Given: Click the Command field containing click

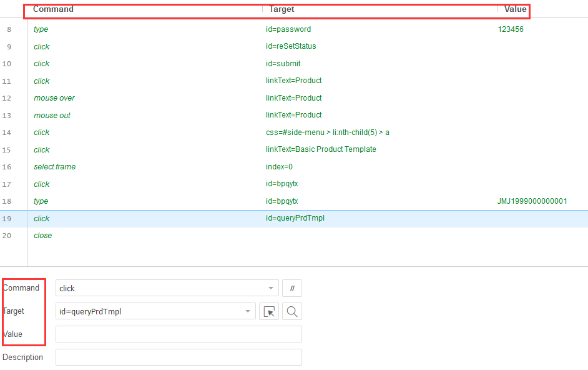Looking at the screenshot, I should (167, 288).
